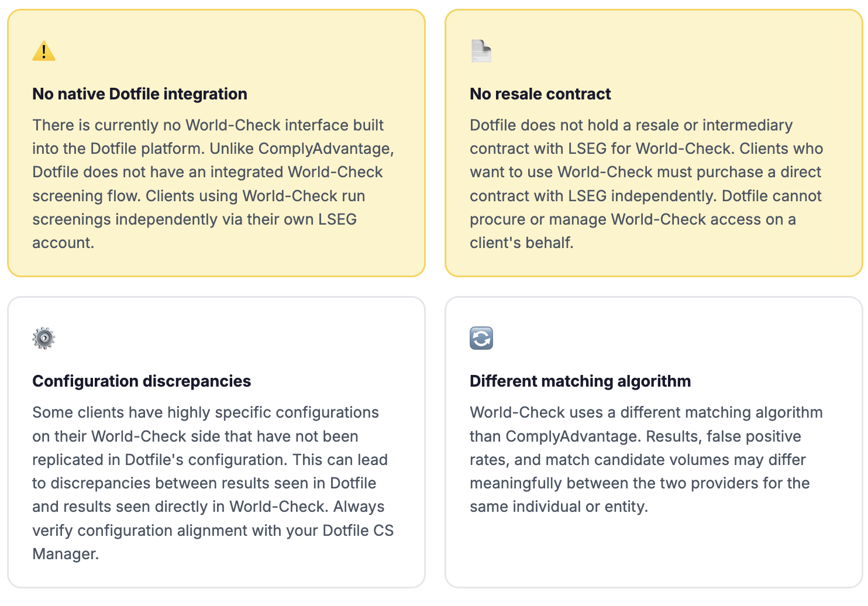Click 'than ComplyAdvantage. Results' line in algorithm card
The image size is (868, 606).
635,436
